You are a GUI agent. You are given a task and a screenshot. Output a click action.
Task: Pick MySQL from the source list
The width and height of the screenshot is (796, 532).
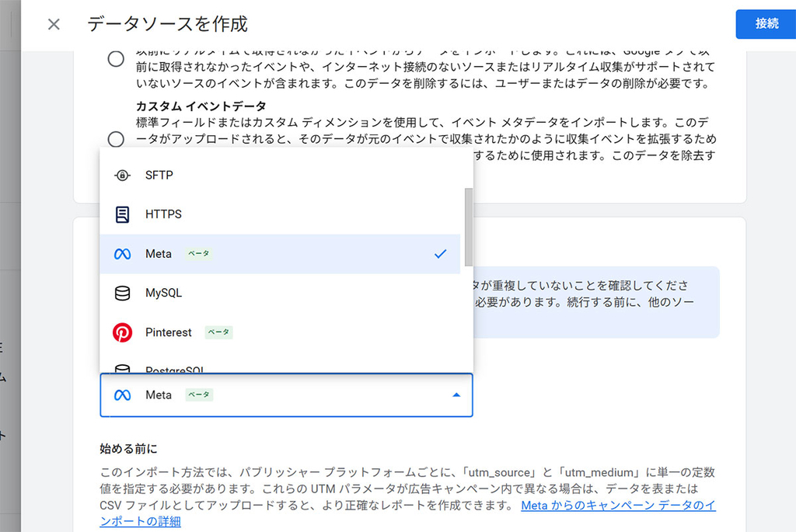pos(280,293)
